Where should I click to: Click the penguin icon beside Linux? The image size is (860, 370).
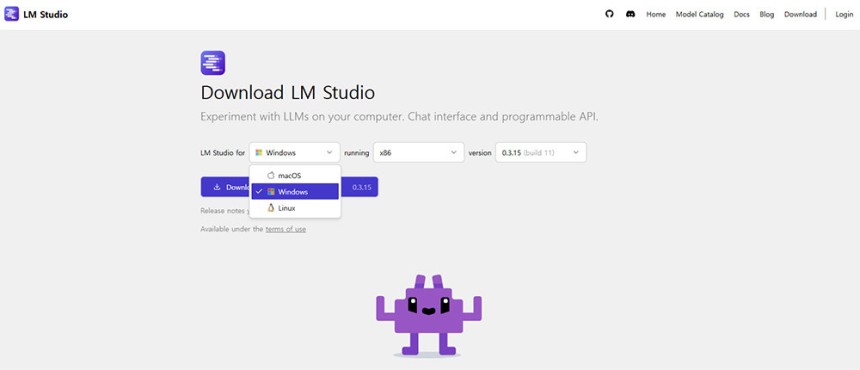270,208
